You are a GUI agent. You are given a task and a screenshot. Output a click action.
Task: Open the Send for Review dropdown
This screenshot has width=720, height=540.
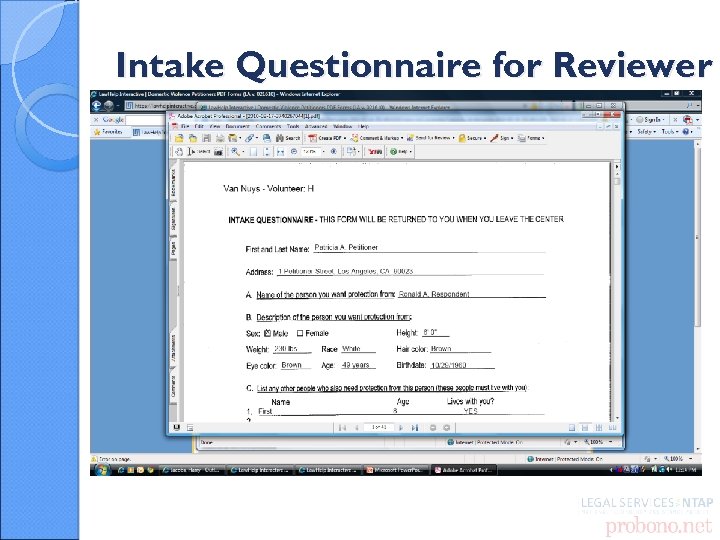(430, 138)
